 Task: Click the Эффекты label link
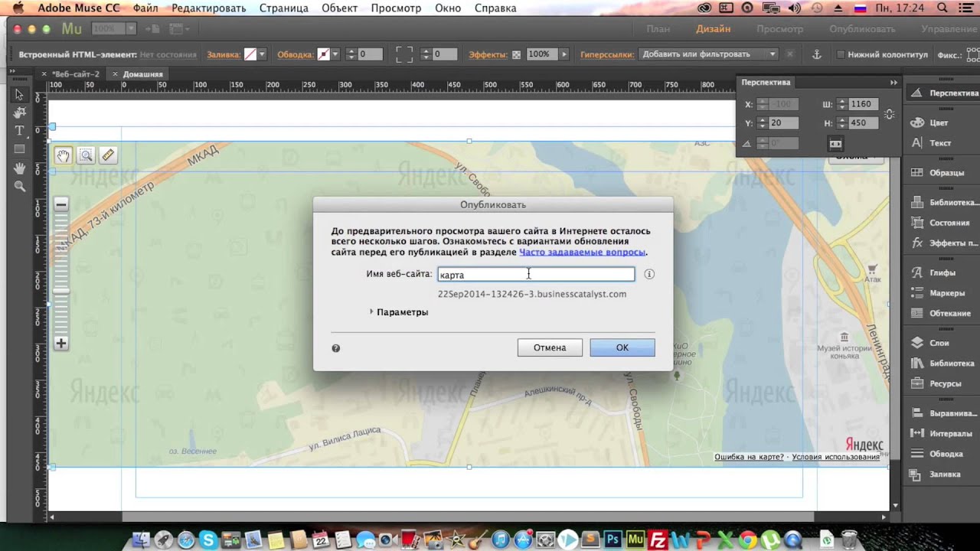click(x=488, y=55)
